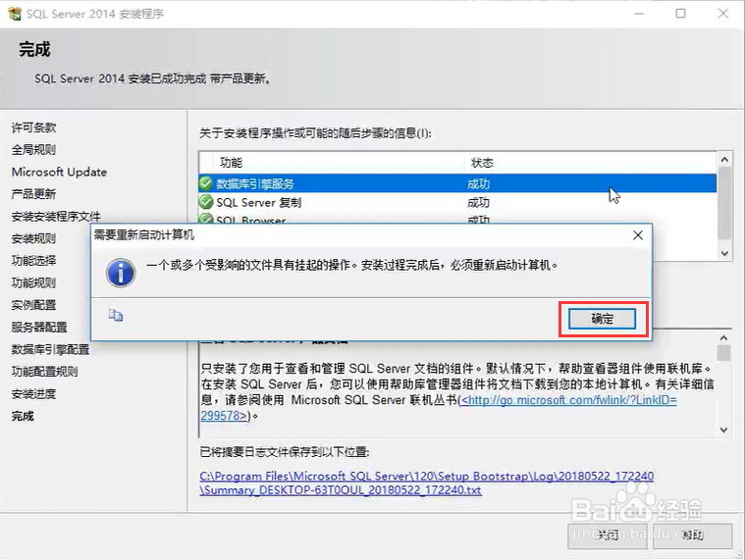
Task: Select 数据库引擎配置 step in sidebar
Action: [50, 349]
